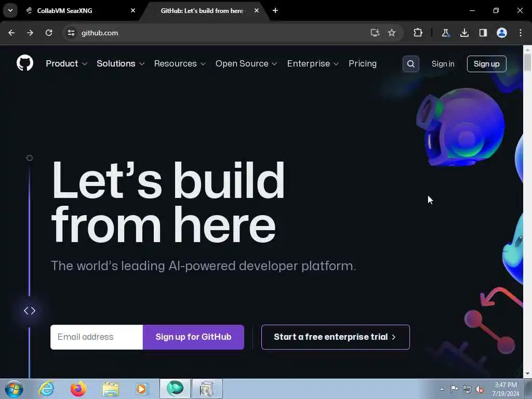View site information icon beside github.com

click(71, 33)
